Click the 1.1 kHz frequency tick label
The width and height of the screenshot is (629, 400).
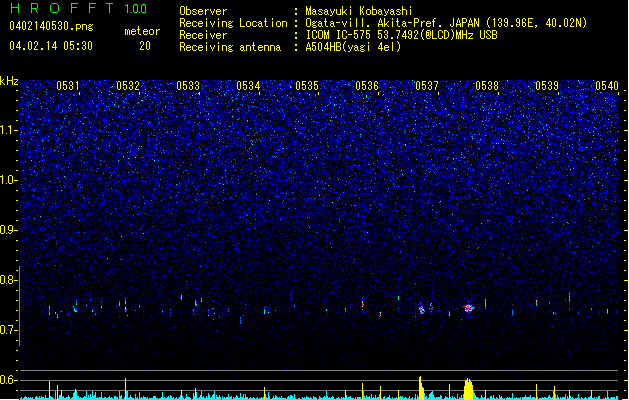(x=9, y=130)
